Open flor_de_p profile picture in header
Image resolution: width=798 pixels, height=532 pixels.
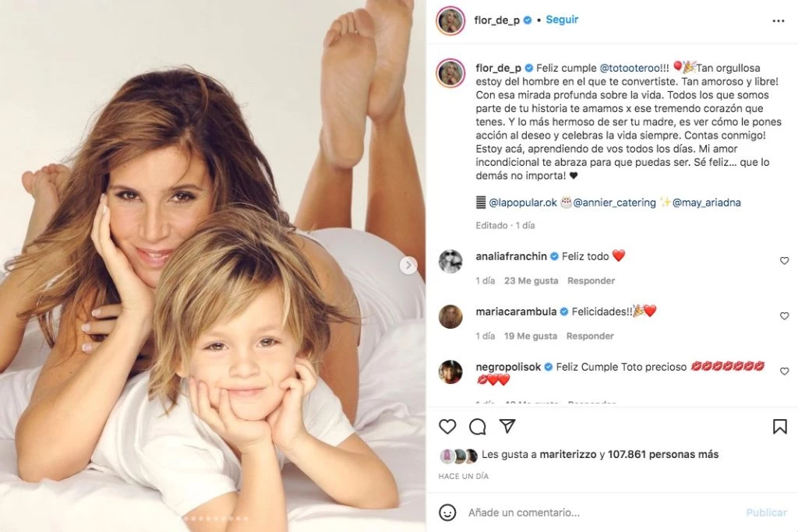pyautogui.click(x=451, y=21)
